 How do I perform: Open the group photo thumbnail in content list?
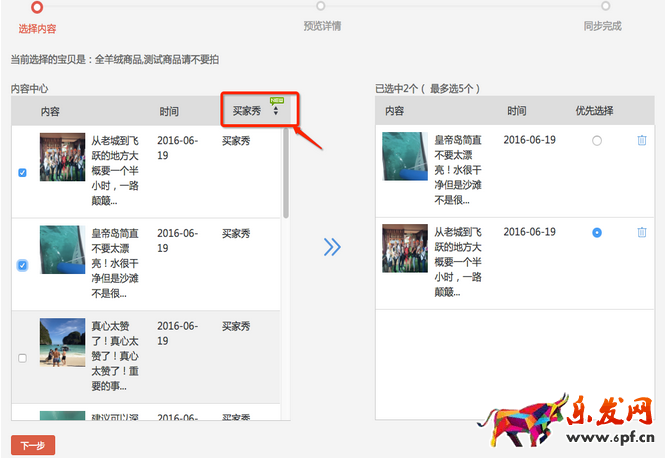tap(62, 157)
